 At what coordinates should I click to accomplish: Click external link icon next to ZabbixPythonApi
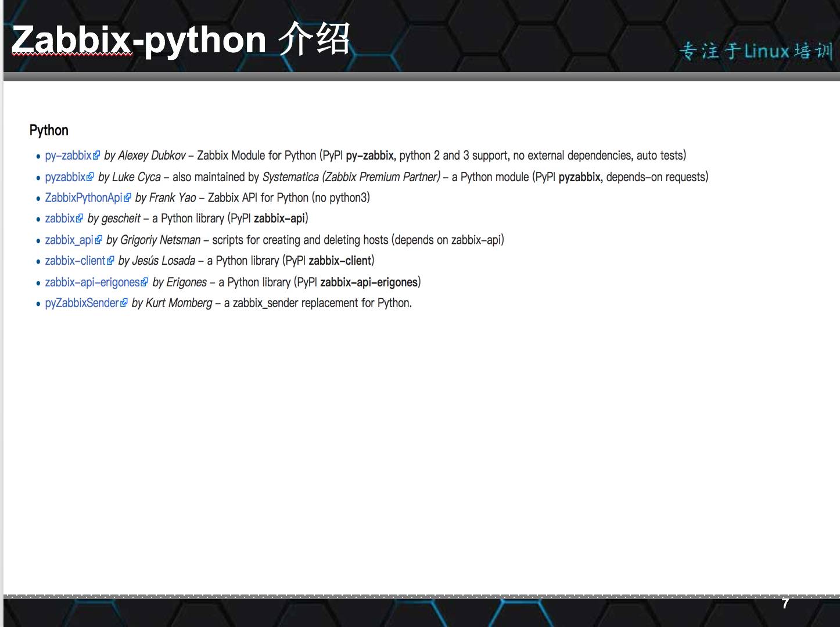(128, 198)
